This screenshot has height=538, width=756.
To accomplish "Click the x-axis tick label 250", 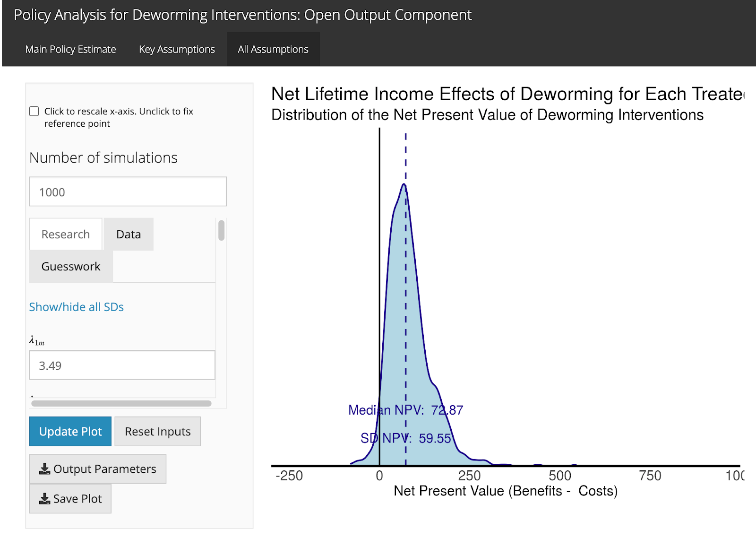I will tap(469, 476).
